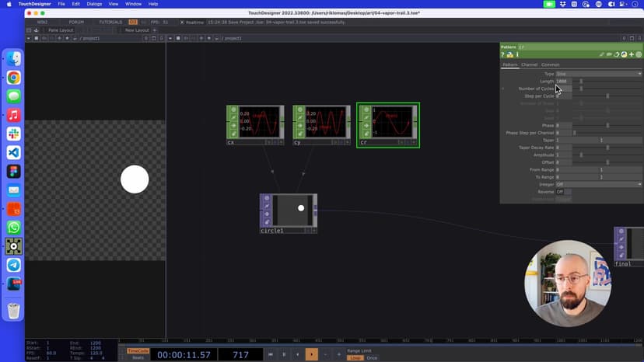This screenshot has width=644, height=362.
Task: Toggle the Realtime checkbox
Action: pos(181,23)
